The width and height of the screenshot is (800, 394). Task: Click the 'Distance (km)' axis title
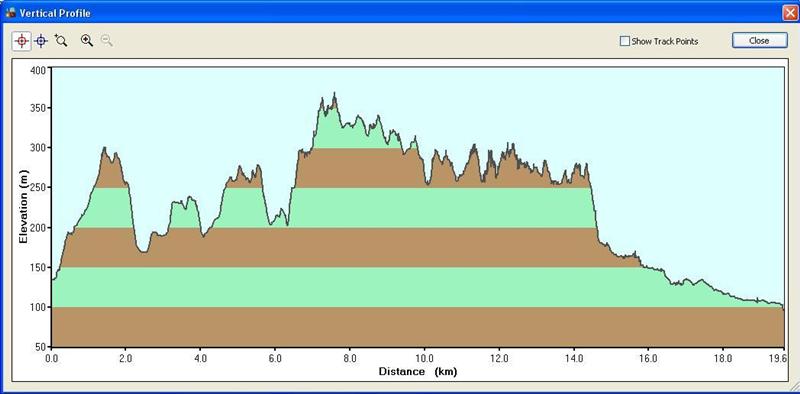(x=417, y=372)
